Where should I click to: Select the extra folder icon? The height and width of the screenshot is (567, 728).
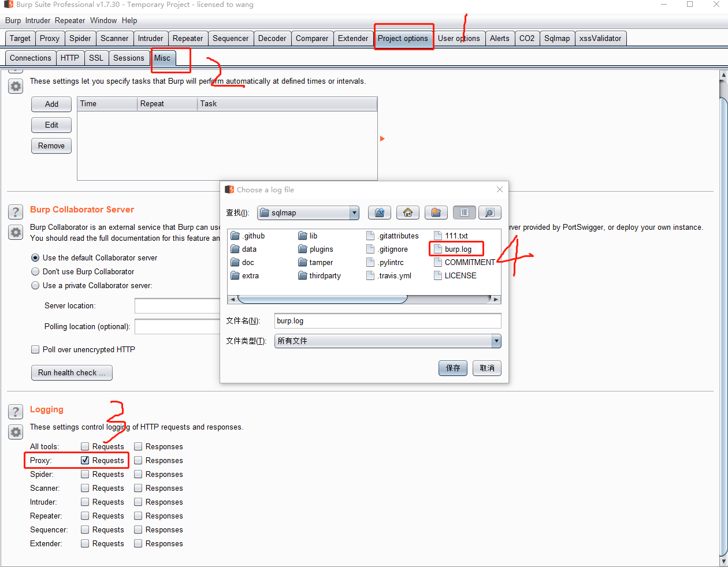pos(235,275)
